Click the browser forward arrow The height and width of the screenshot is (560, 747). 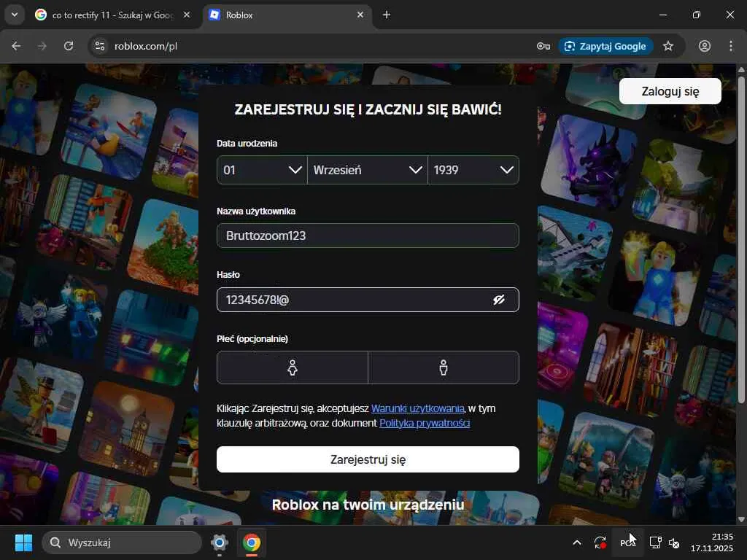[42, 46]
